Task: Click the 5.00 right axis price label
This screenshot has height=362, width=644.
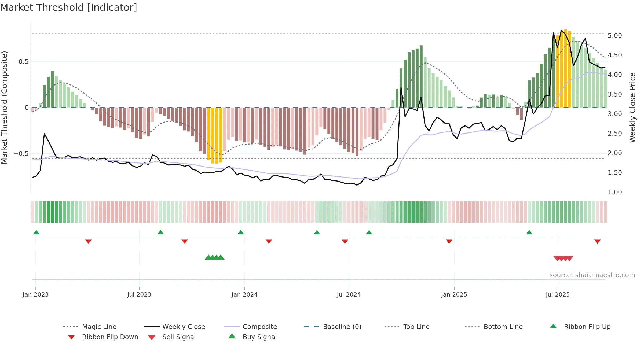Action: coord(615,36)
